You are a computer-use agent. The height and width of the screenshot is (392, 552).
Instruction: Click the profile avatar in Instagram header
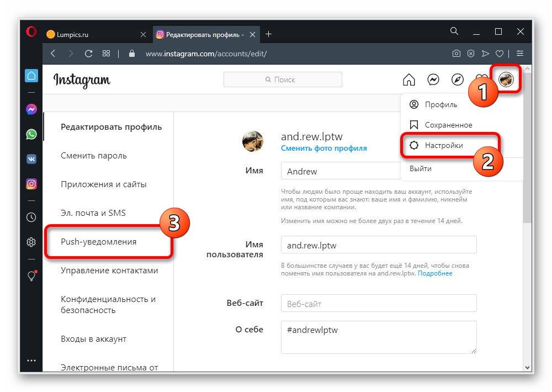[506, 79]
